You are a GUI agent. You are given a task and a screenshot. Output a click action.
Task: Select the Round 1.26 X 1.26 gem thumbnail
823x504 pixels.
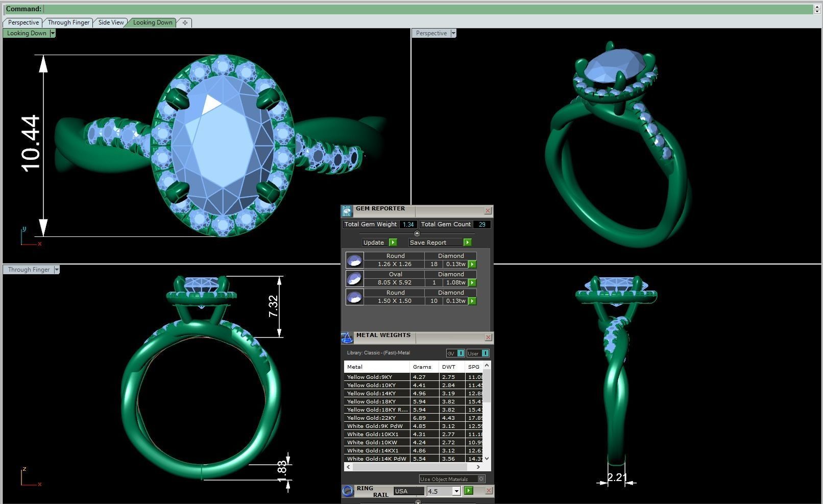pos(354,260)
